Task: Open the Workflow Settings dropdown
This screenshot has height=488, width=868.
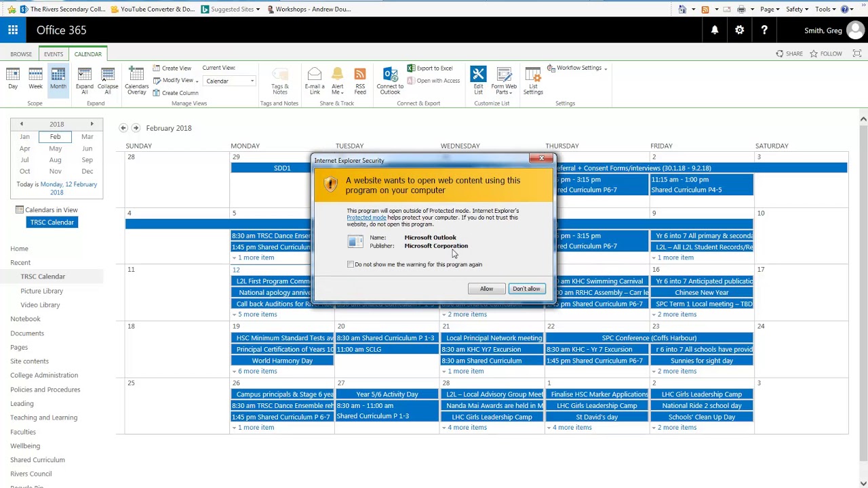Action: [x=578, y=68]
